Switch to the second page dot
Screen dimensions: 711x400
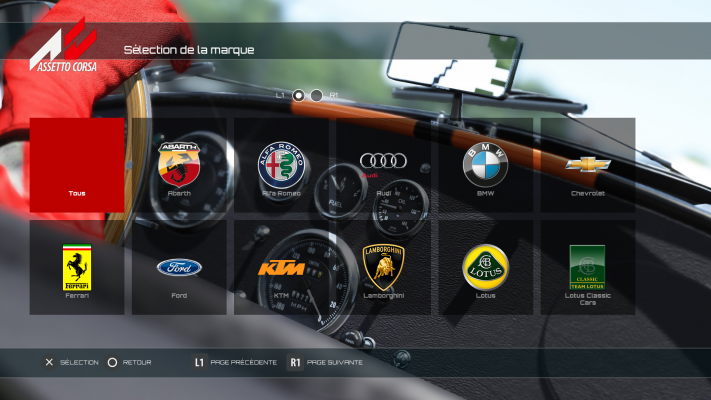point(317,96)
